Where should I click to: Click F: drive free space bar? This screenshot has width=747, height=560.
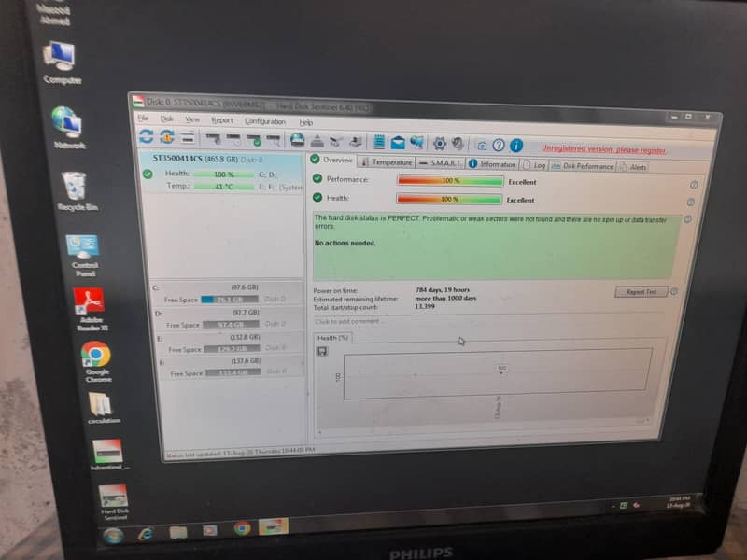tap(233, 372)
